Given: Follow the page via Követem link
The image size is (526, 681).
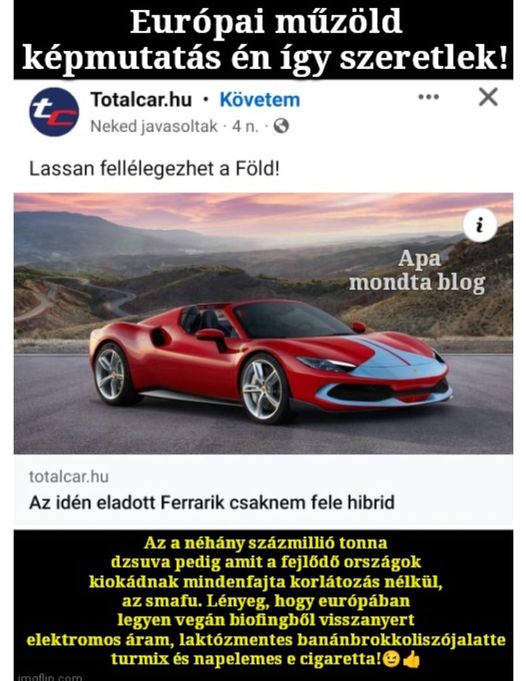Looking at the screenshot, I should pyautogui.click(x=260, y=100).
